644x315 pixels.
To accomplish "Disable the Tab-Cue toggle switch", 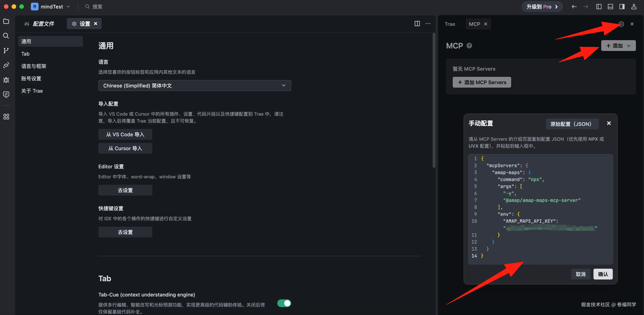I will [x=284, y=303].
